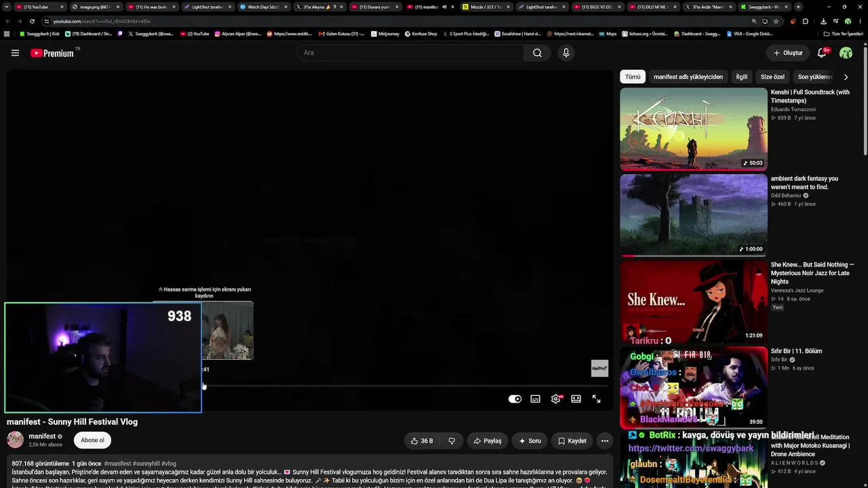
Task: Select the Size özel filter chip
Action: click(x=772, y=77)
